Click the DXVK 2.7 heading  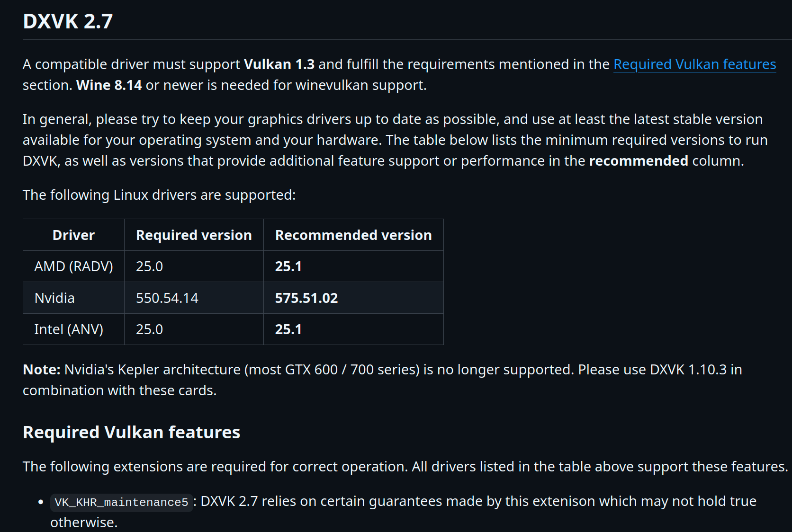click(68, 21)
